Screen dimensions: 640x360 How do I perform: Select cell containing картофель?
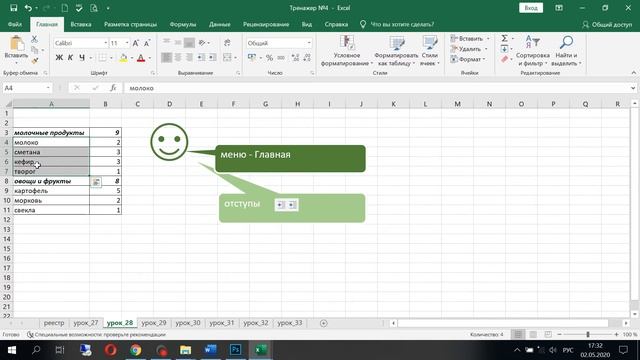pos(51,191)
